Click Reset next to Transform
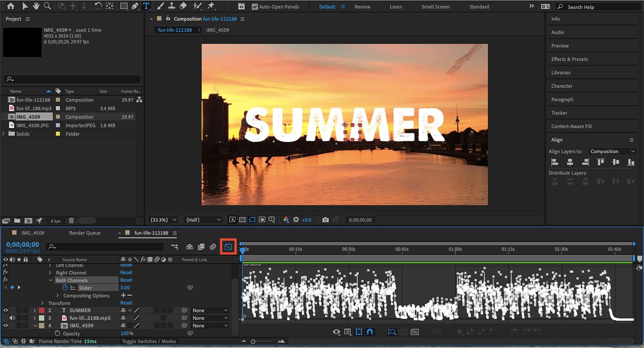This screenshot has width=644, height=348. [x=126, y=303]
